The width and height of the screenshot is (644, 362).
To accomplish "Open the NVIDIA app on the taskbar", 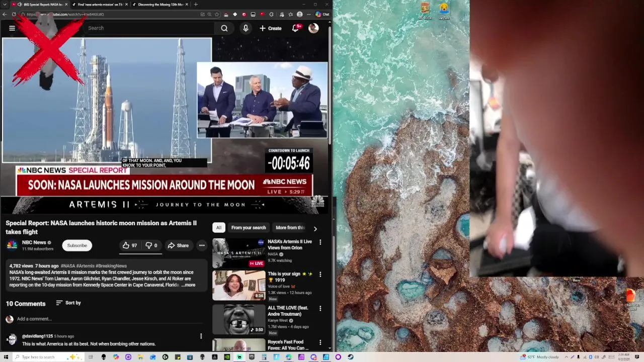I will 226,357.
